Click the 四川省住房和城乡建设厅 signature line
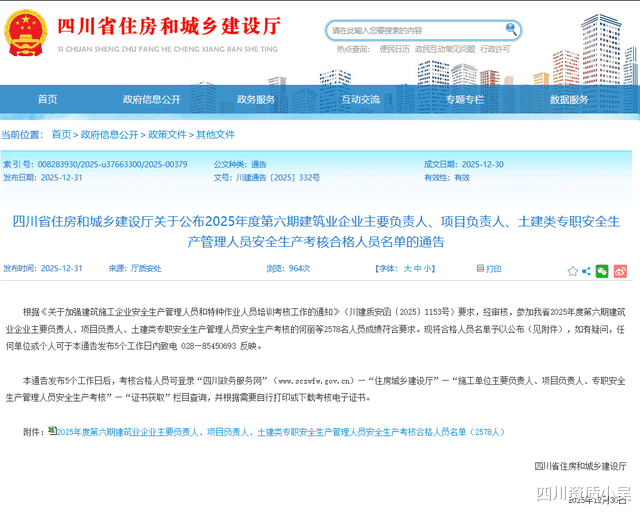640x512 pixels. tap(580, 466)
